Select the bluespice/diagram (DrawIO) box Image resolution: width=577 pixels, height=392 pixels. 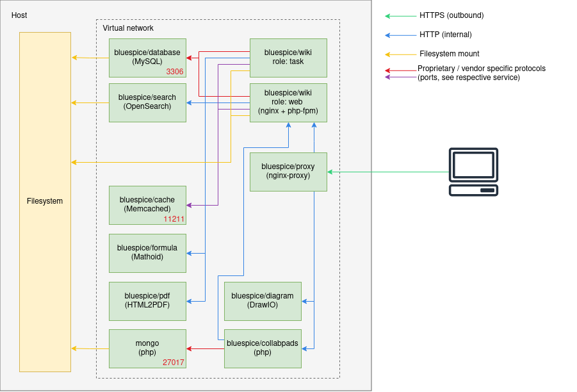(263, 302)
